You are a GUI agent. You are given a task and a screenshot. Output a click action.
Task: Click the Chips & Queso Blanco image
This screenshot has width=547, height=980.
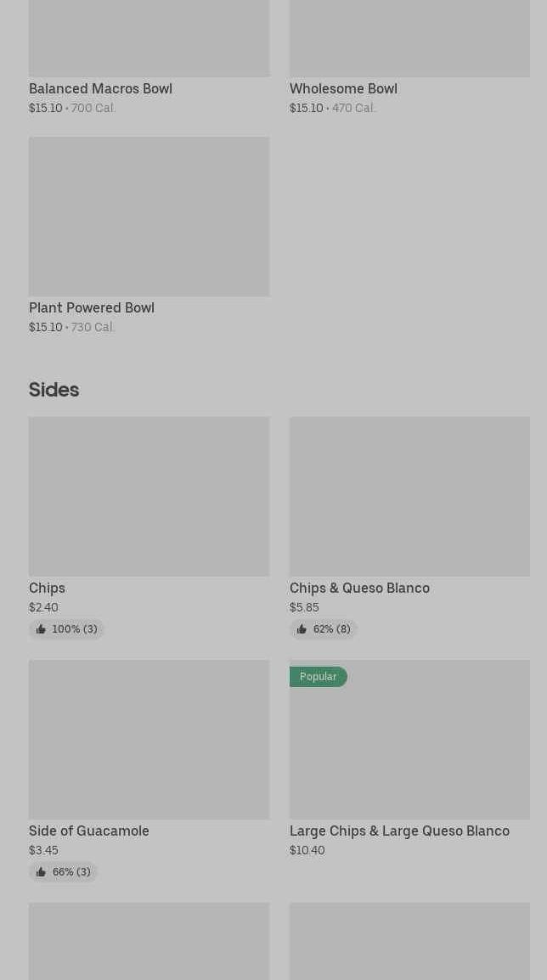click(409, 496)
